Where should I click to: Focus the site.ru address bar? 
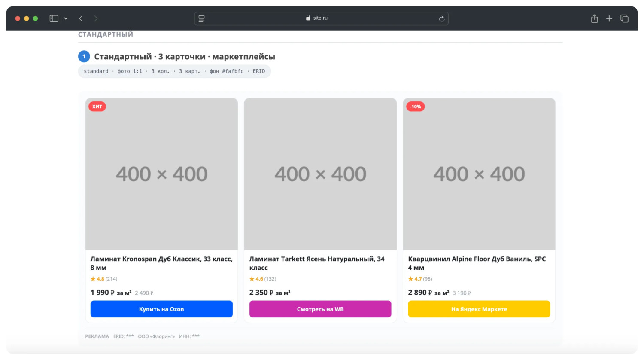pyautogui.click(x=321, y=18)
